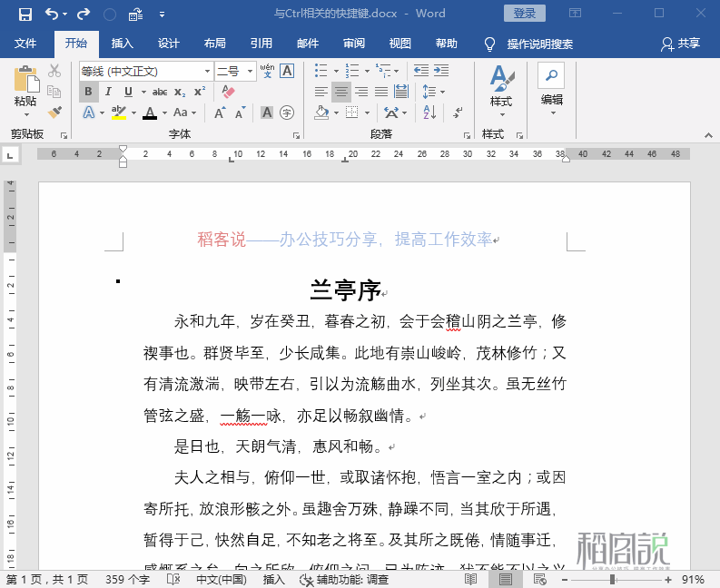This screenshot has width=720, height=588.
Task: Apply strikethrough with the abc icon
Action: pyautogui.click(x=160, y=92)
